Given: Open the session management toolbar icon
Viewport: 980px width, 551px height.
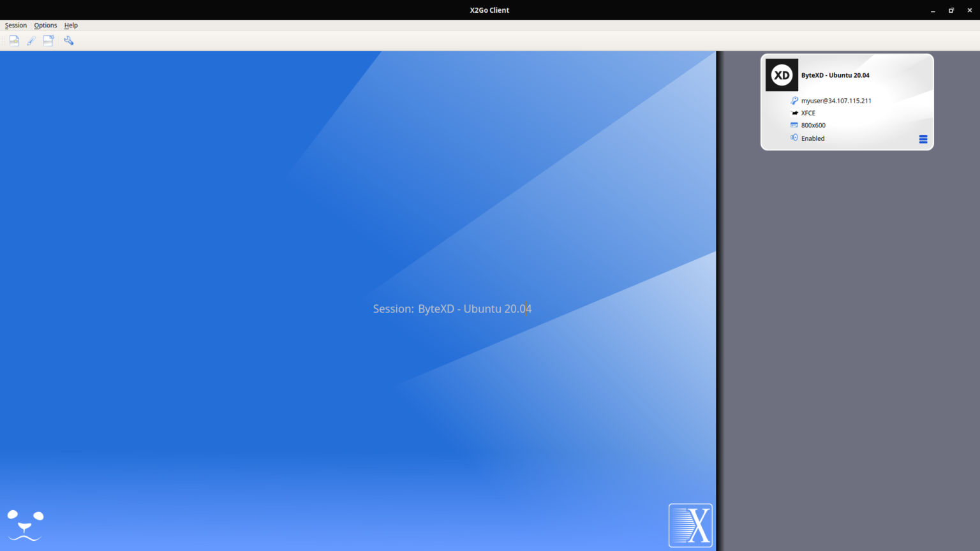Looking at the screenshot, I should coord(48,40).
